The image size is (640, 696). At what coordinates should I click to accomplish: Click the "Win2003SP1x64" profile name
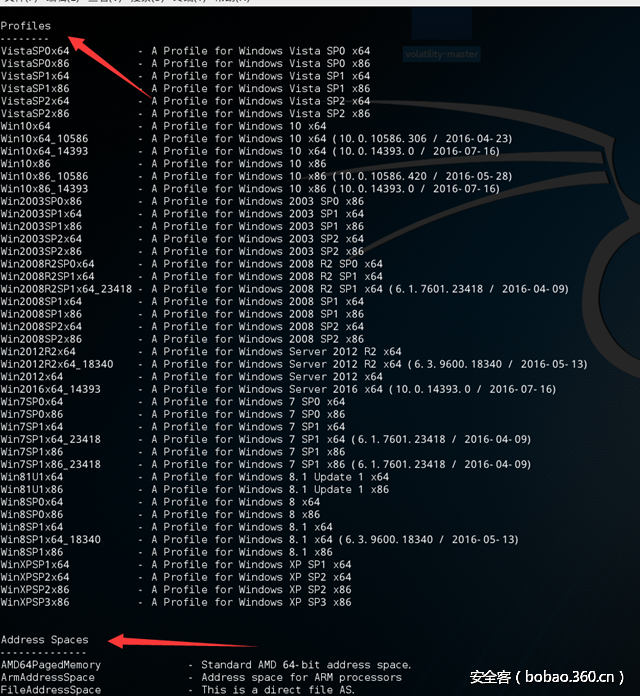click(41, 214)
